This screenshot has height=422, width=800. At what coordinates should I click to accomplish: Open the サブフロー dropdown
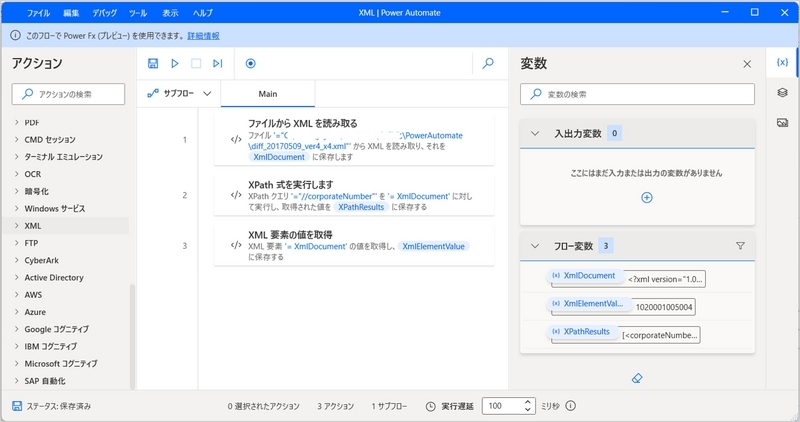coord(179,93)
